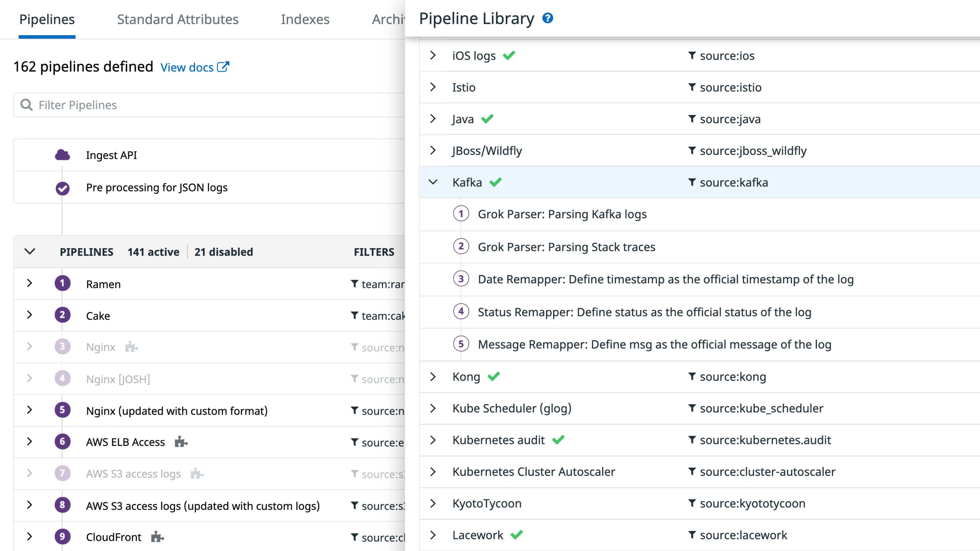The width and height of the screenshot is (980, 551).
Task: Click the integration puzzle icon next to Nginx
Action: click(x=131, y=347)
